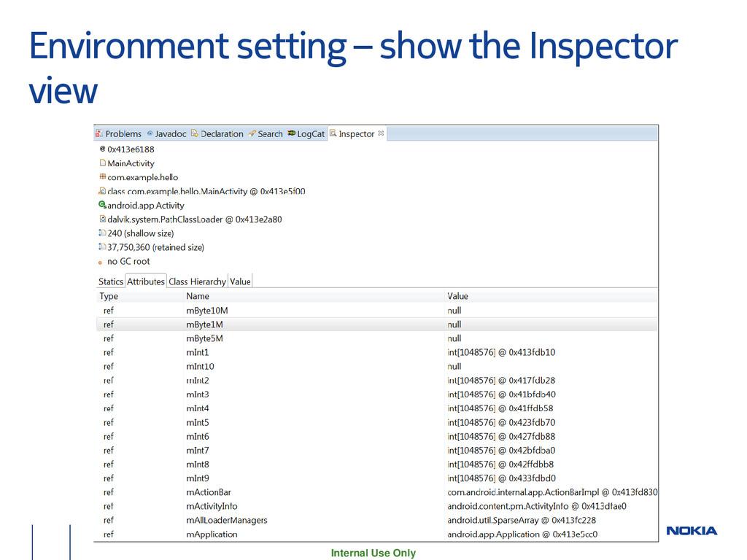This screenshot has height=560, width=747.
Task: Click the Declaration tab icon
Action: point(195,134)
